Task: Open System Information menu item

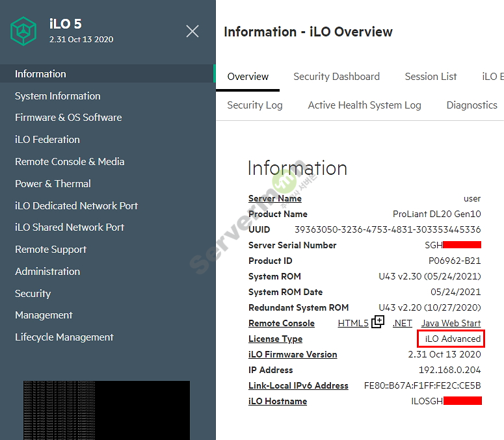Action: (x=57, y=96)
